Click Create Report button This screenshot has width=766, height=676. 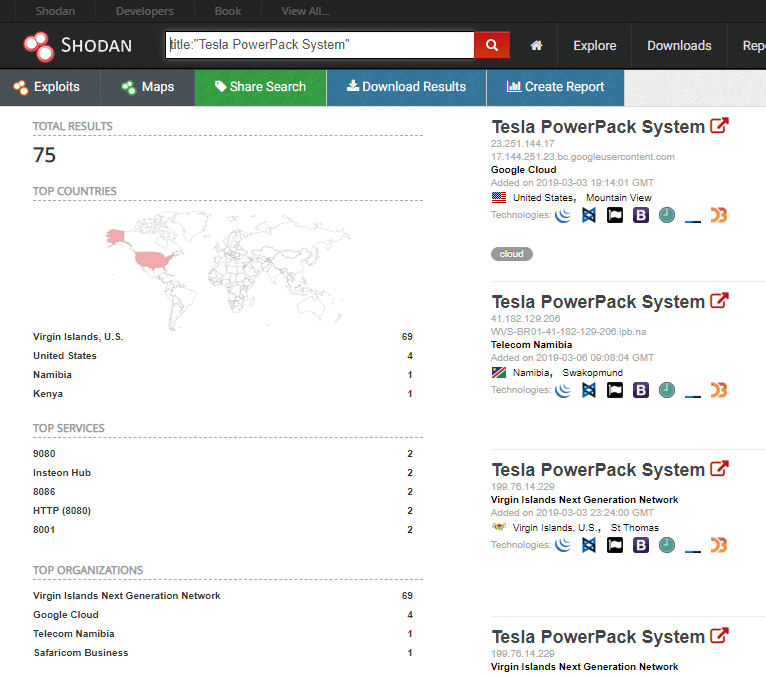555,87
